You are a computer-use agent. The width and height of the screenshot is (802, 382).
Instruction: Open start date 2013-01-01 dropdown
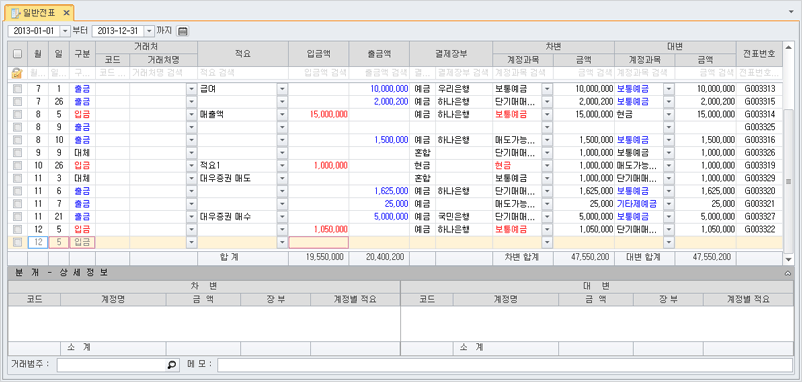coord(65,31)
